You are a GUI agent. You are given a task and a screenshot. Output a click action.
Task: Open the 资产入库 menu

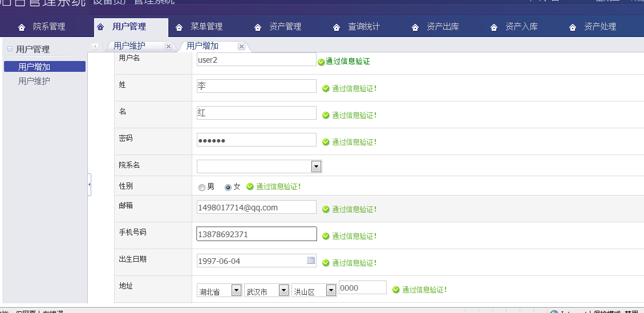[521, 27]
